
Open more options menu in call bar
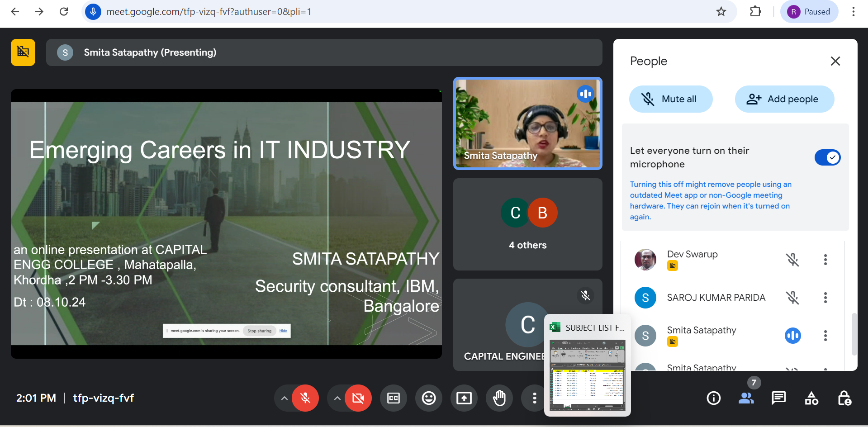point(534,398)
